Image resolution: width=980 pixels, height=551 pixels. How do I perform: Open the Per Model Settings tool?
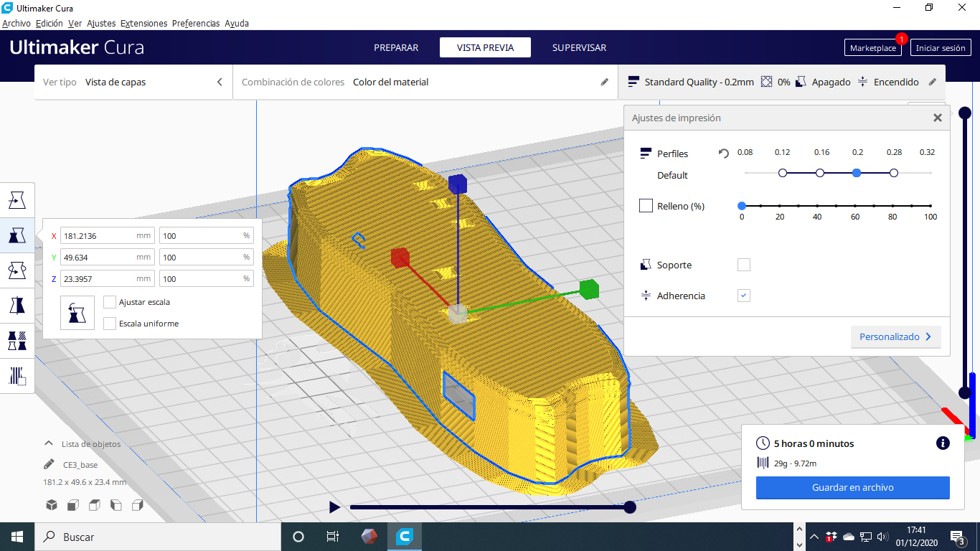17,341
